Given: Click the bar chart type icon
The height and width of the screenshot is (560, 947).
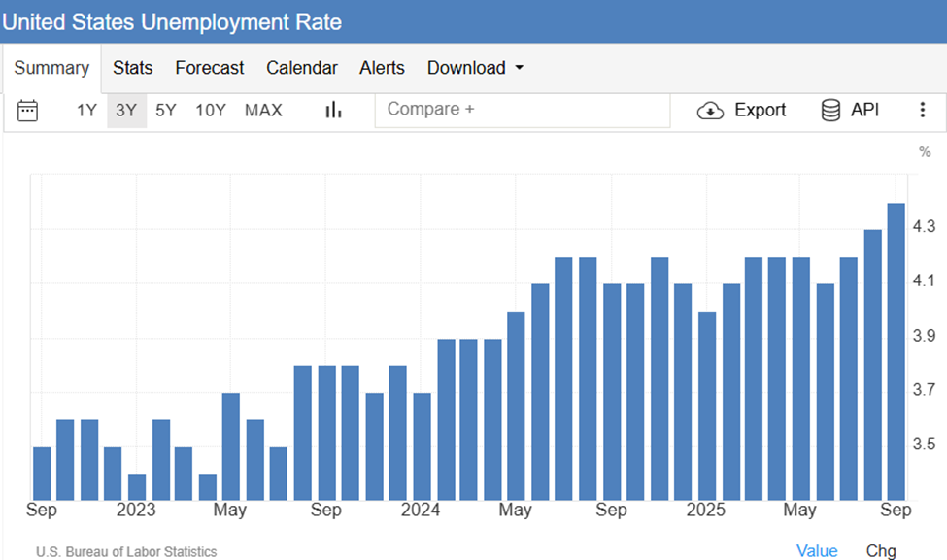Looking at the screenshot, I should 333,111.
